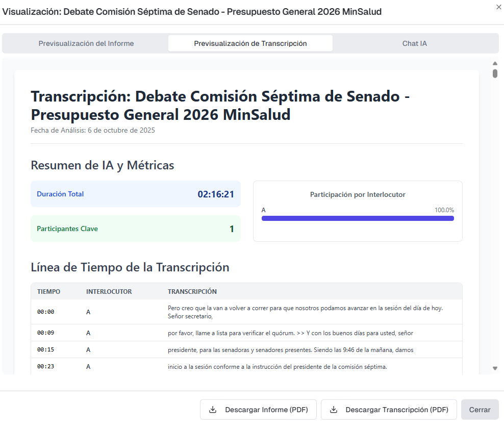
Task: Select the Participantes Clave card
Action: [x=136, y=229]
